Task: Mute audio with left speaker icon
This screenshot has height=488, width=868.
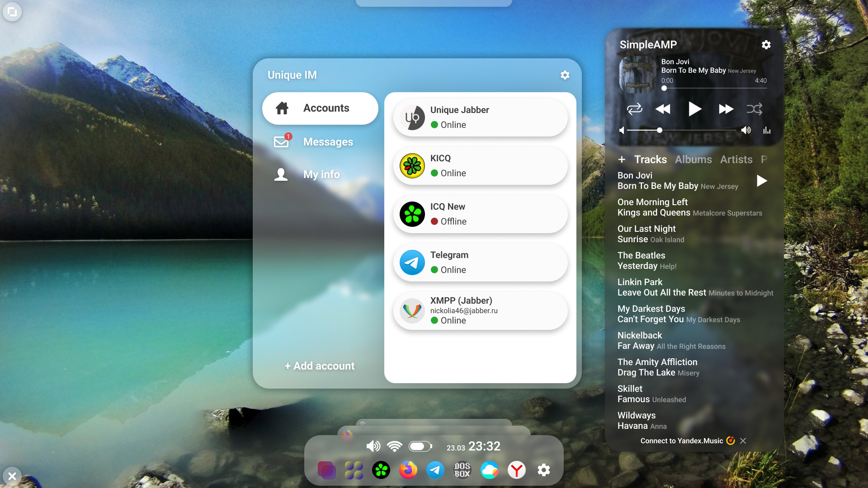Action: (x=622, y=131)
